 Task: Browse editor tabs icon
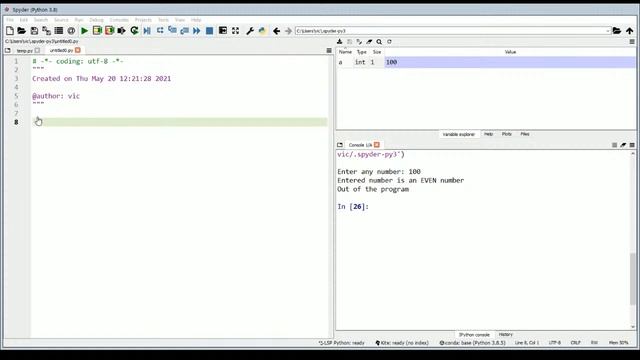pos(8,50)
